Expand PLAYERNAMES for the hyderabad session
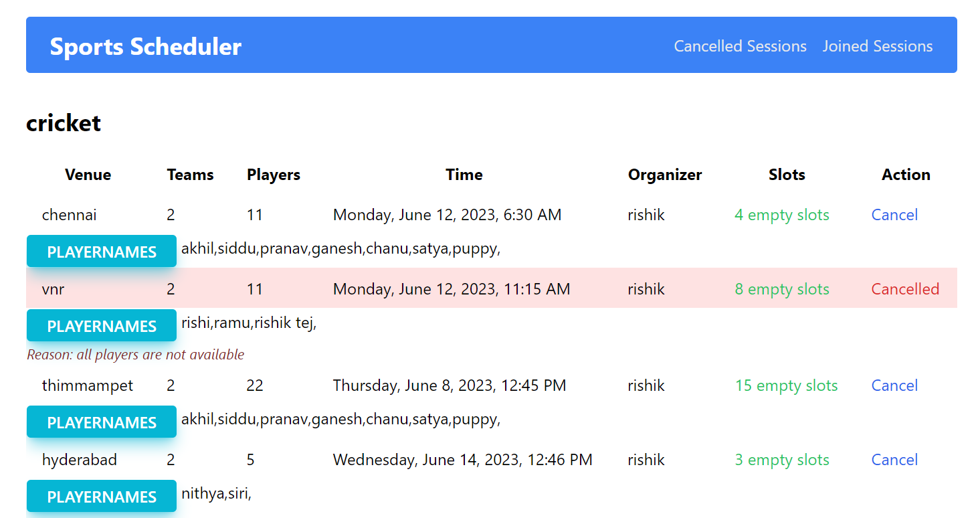This screenshot has width=980, height=518. tap(101, 496)
